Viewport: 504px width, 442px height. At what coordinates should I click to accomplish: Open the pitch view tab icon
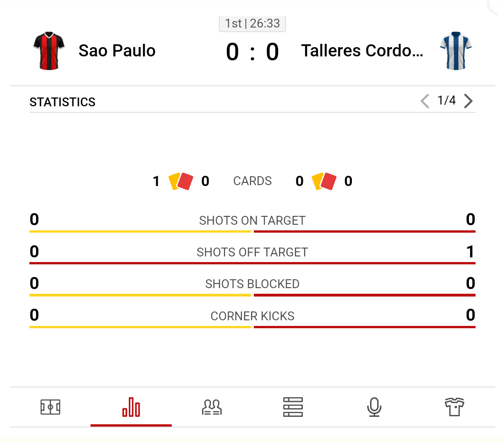coord(50,407)
